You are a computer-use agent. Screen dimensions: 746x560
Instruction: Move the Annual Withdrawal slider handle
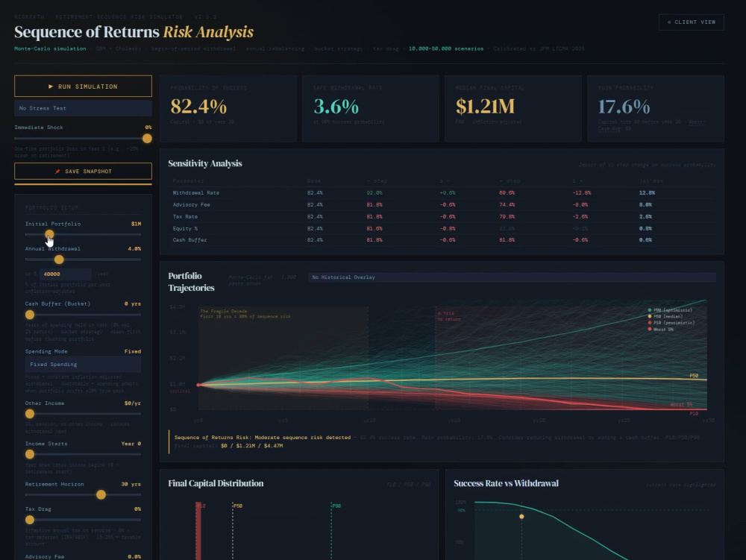pyautogui.click(x=59, y=259)
